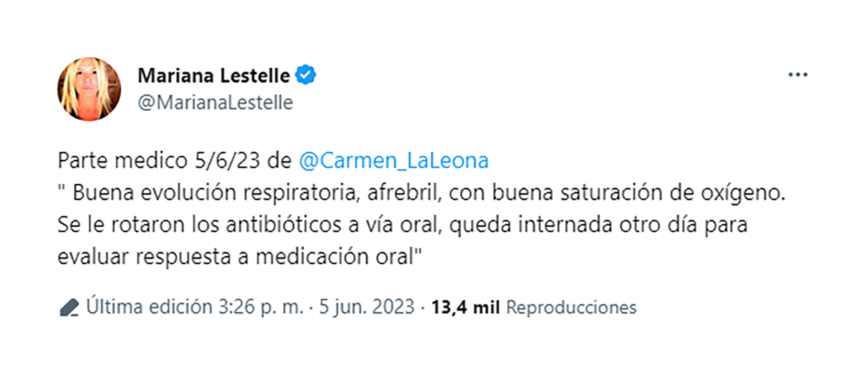Click the "Parte medico 5/6/23" text

tap(159, 161)
